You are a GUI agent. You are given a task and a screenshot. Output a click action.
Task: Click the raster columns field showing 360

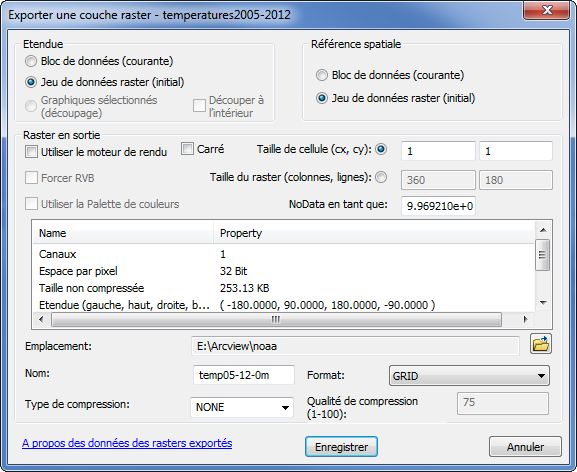point(438,180)
